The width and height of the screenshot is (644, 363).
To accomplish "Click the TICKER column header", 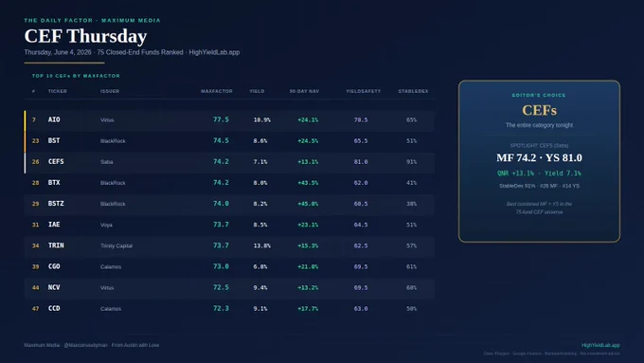I will [58, 91].
